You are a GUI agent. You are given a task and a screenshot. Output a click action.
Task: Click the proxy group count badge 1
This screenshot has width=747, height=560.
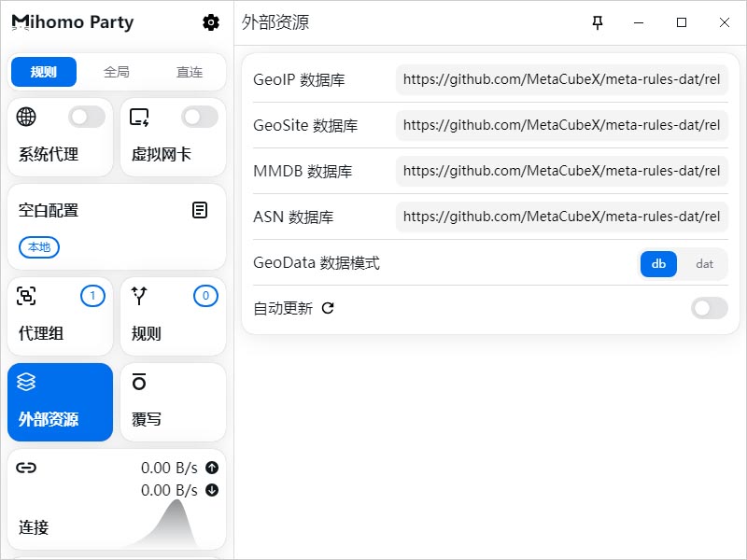pos(92,296)
